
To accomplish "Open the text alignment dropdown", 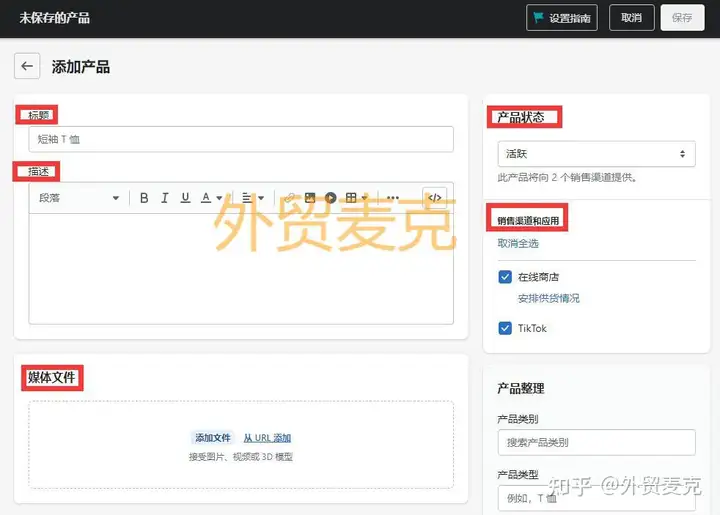I will (253, 198).
